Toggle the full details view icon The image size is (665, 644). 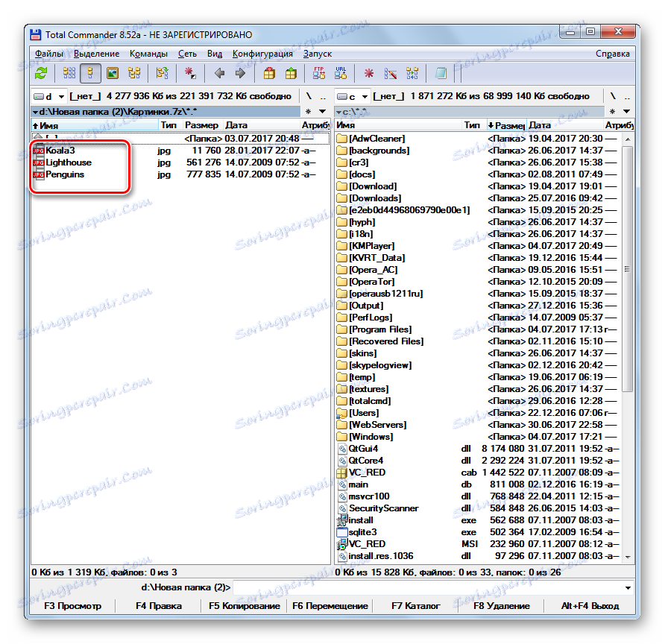point(90,73)
